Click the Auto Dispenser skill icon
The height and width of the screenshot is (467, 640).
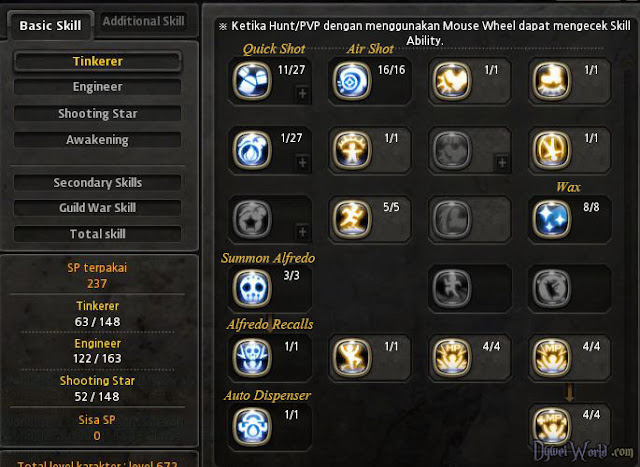pyautogui.click(x=252, y=427)
